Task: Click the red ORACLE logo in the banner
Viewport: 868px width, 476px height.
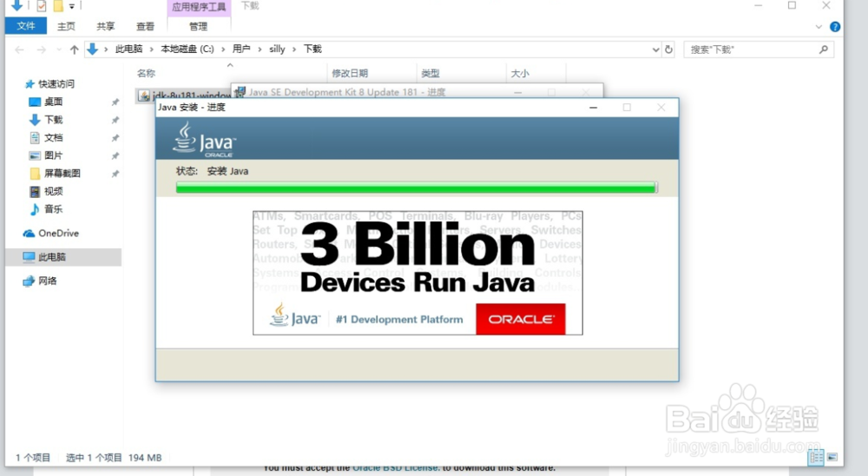Action: tap(520, 319)
